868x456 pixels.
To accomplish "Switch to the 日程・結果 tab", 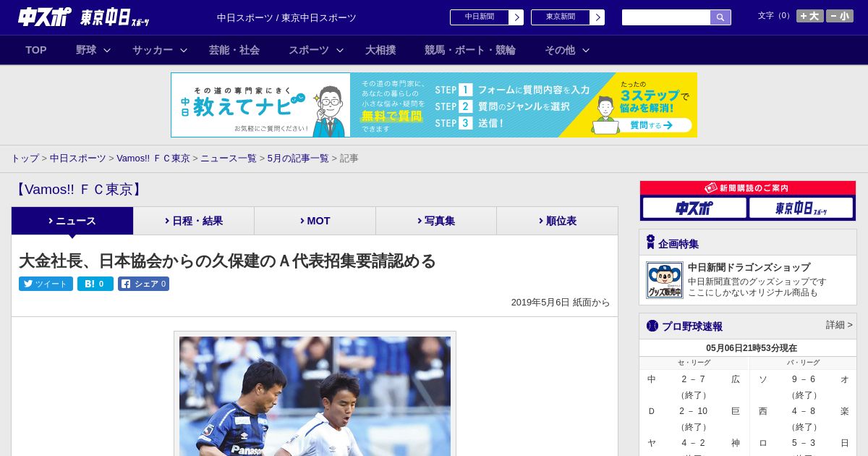I will (x=194, y=221).
